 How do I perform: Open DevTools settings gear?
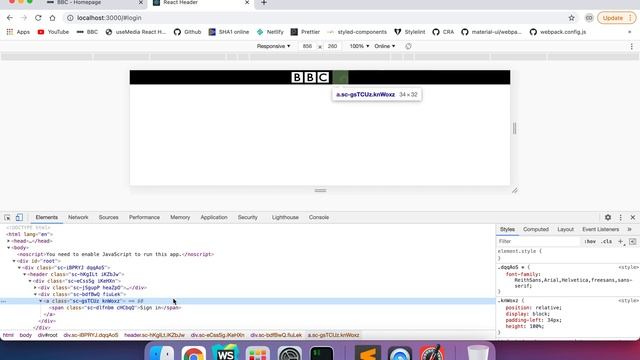tap(608, 218)
